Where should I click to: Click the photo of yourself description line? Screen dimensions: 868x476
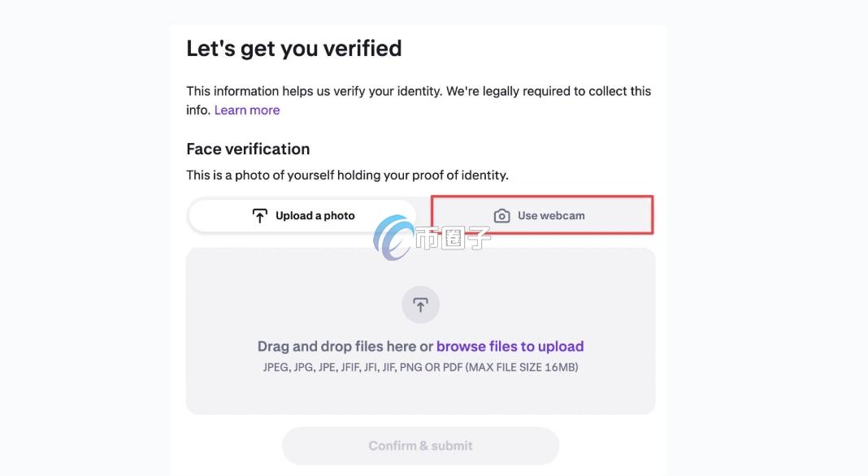point(347,175)
